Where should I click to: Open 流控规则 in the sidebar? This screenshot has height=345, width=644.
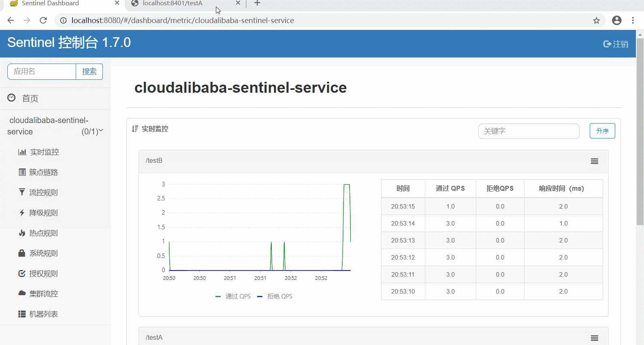click(x=44, y=192)
